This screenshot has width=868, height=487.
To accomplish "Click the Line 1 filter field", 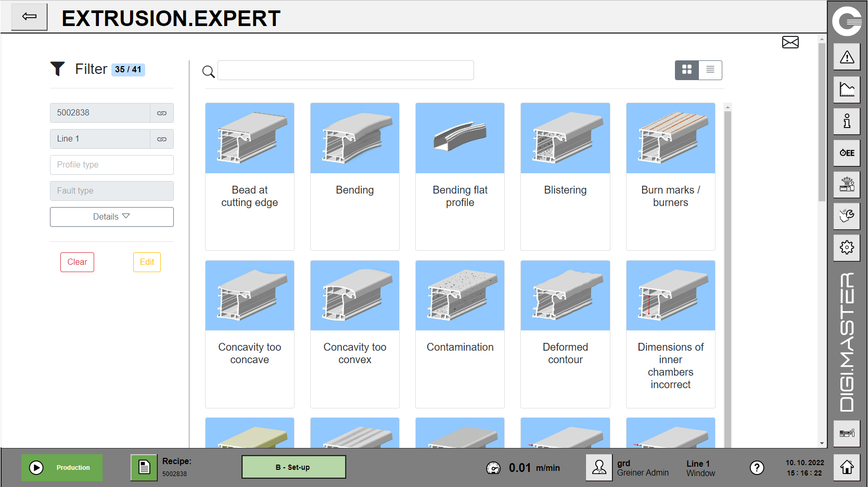I will tap(100, 139).
